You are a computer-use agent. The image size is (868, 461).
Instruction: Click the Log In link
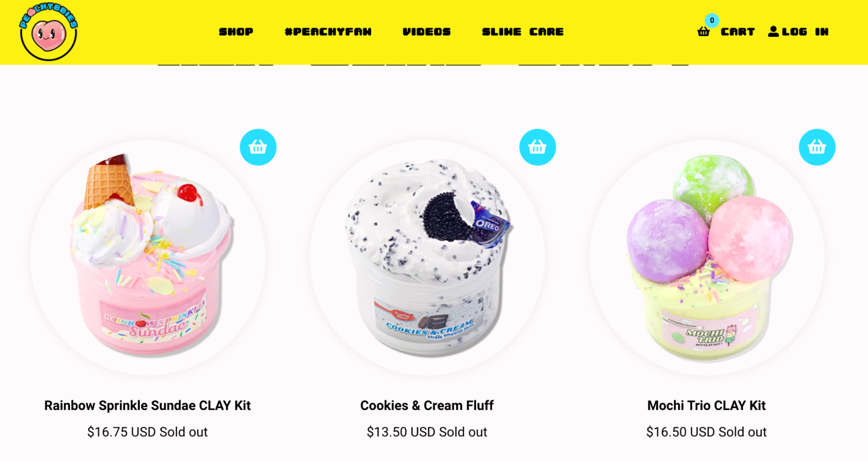pos(805,32)
